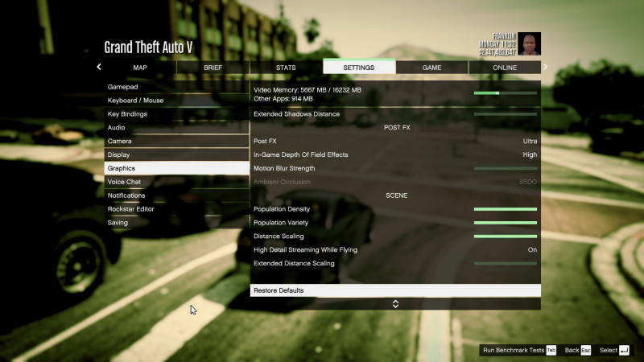This screenshot has width=644, height=362.
Task: Select Gamepad settings category
Action: (x=176, y=87)
